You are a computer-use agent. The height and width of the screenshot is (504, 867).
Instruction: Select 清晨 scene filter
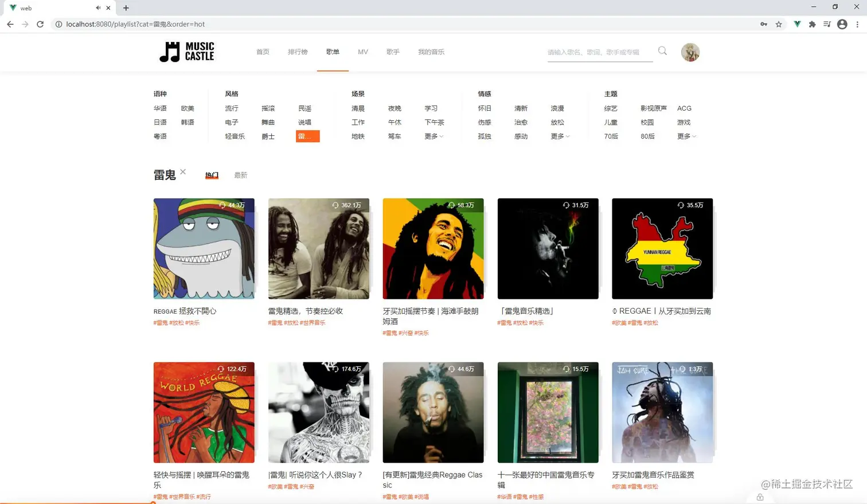click(x=358, y=108)
